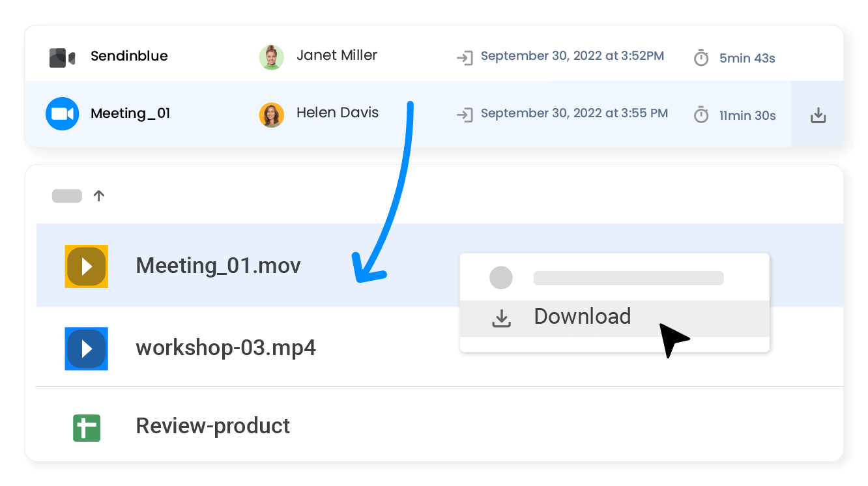This screenshot has width=868, height=486.
Task: Click the stopwatch icon next to 11min 30s
Action: tap(701, 113)
